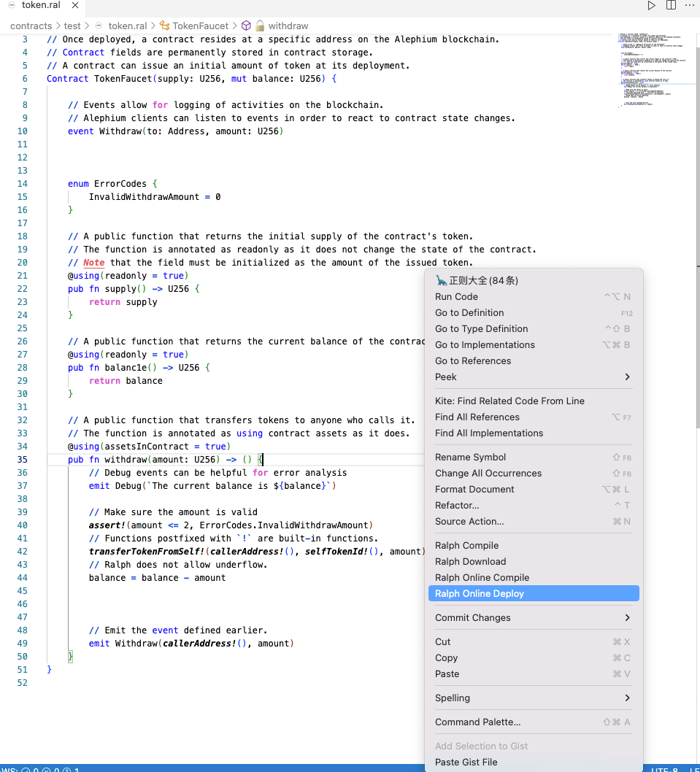Image resolution: width=700 pixels, height=772 pixels.
Task: Open the test folder breadcrumb
Action: (72, 26)
